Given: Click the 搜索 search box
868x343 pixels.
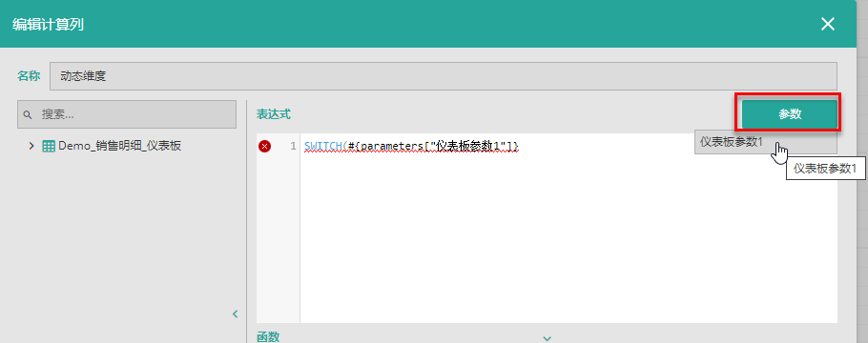Looking at the screenshot, I should click(127, 114).
